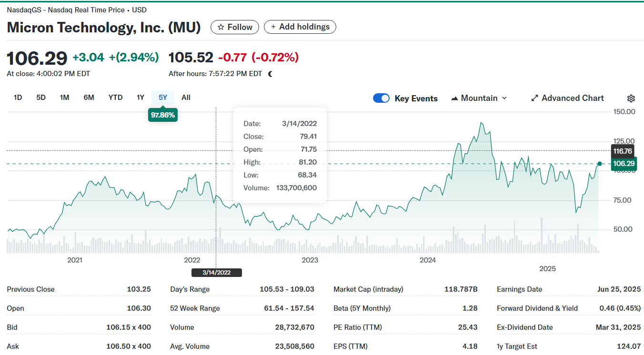Select the 1Y time range
Image resolution: width=644 pixels, height=355 pixels.
(x=140, y=98)
